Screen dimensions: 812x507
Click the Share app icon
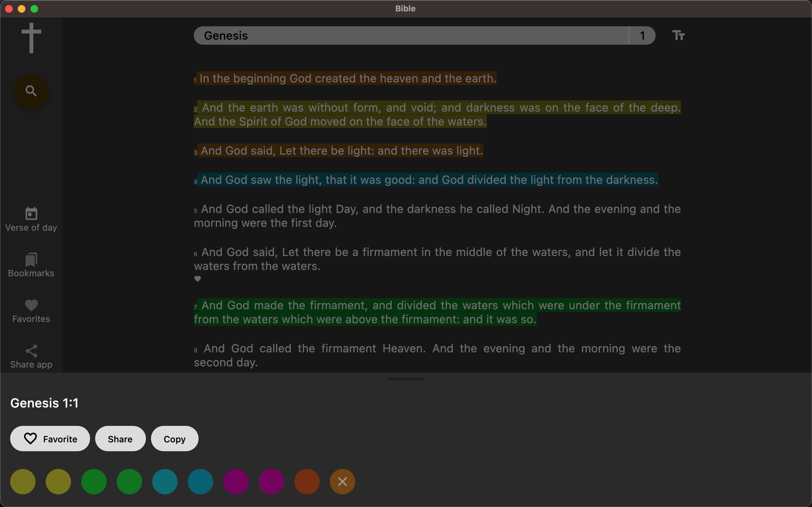pyautogui.click(x=30, y=356)
